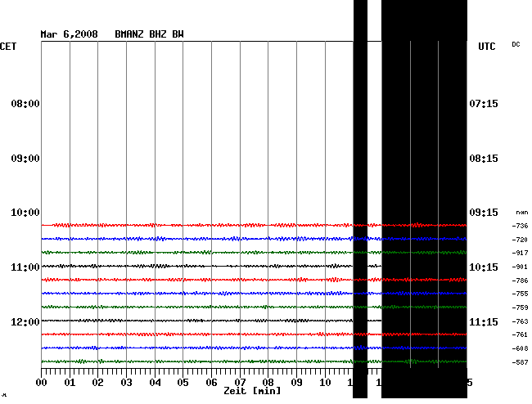Image resolution: width=532 pixels, height=404 pixels.
Task: Click the UTC time label '07:15'
Action: point(484,103)
